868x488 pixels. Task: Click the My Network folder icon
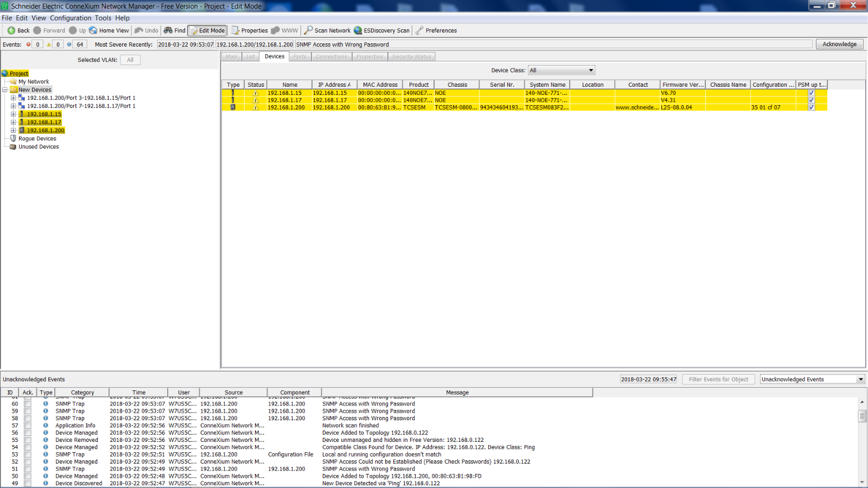point(14,82)
